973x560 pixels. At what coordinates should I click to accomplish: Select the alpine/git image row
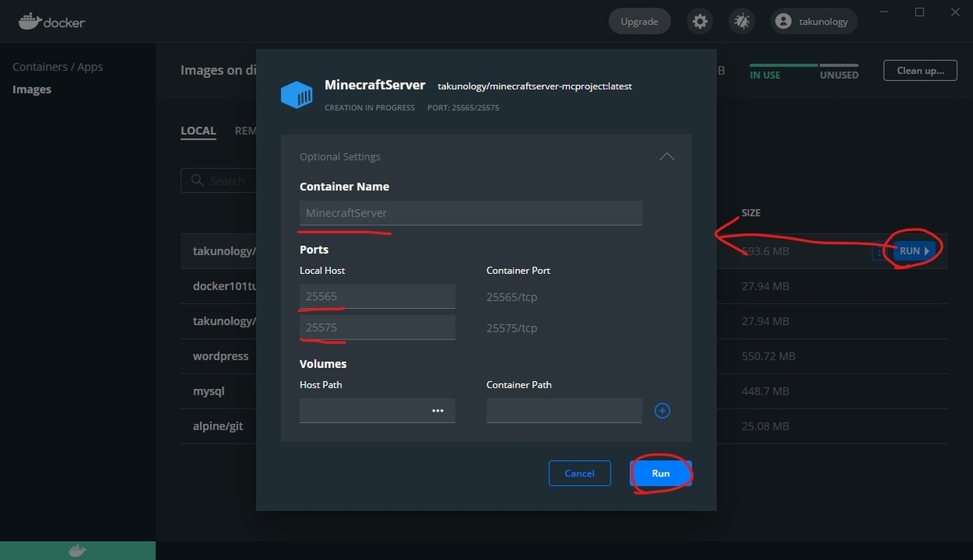point(564,425)
